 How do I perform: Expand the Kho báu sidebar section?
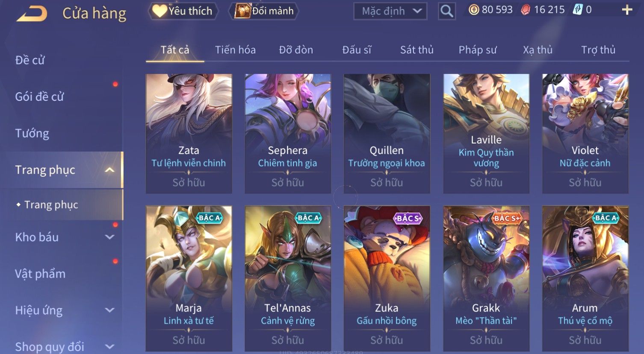[109, 237]
